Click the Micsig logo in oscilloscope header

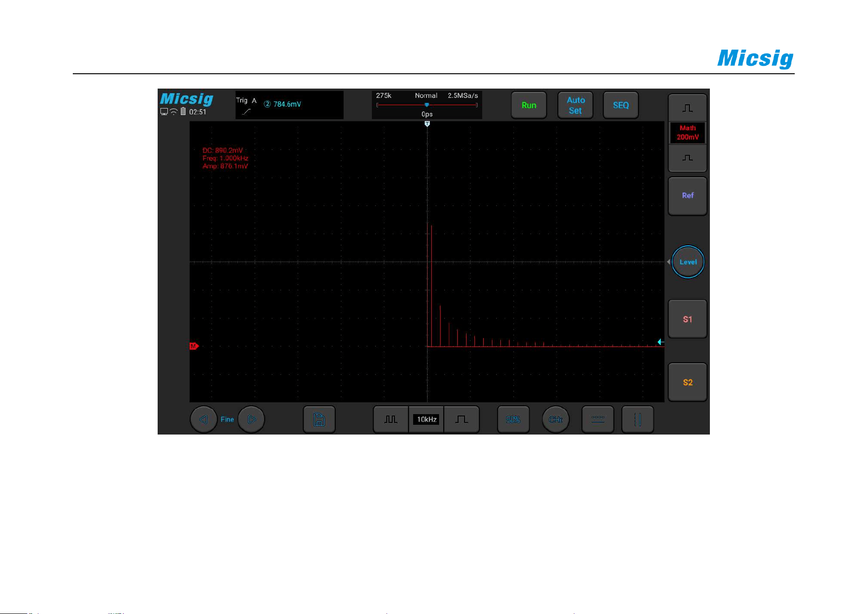[x=186, y=99]
